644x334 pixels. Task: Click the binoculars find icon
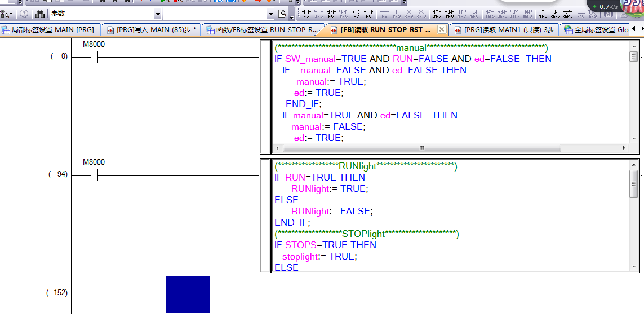tap(40, 14)
